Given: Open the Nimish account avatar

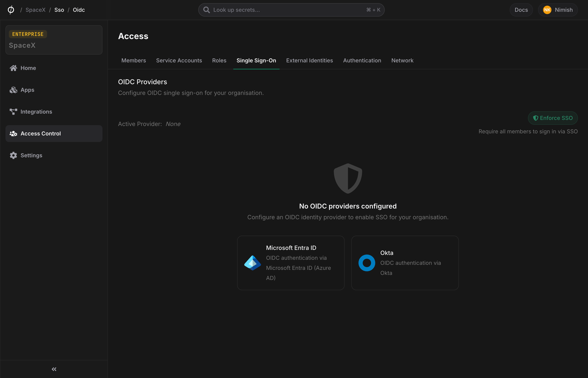Looking at the screenshot, I should tap(548, 10).
